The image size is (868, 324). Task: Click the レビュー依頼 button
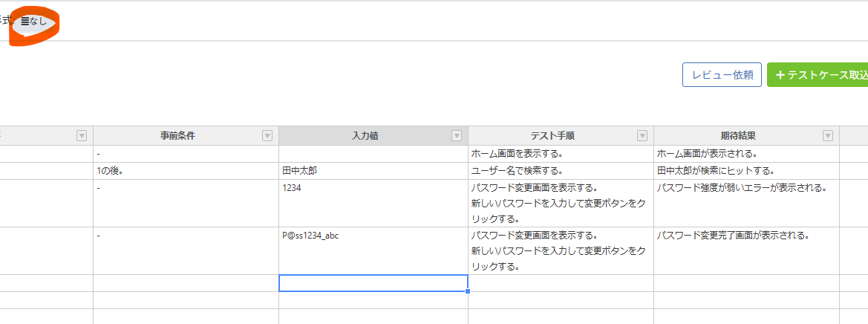tap(722, 75)
